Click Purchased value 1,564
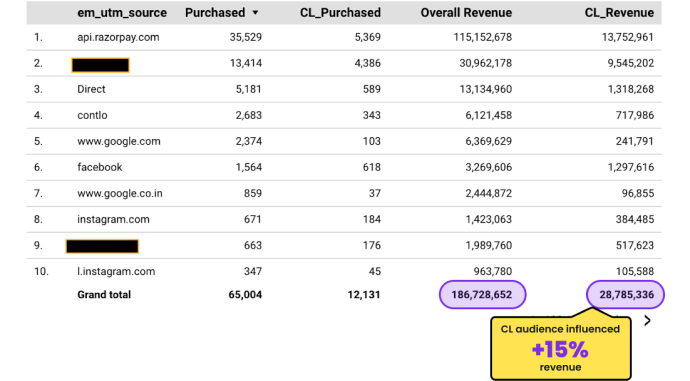This screenshot has width=690, height=381. (249, 167)
